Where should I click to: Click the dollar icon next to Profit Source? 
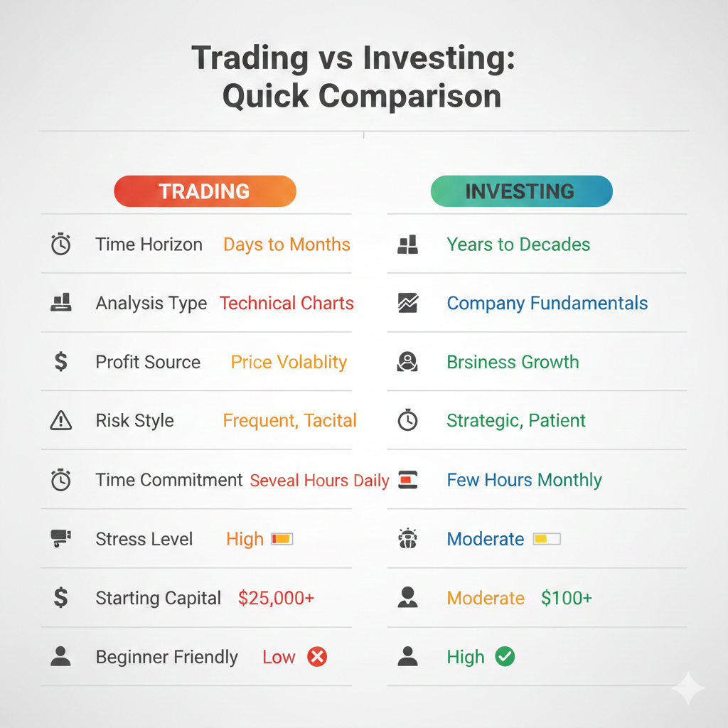pos(61,362)
